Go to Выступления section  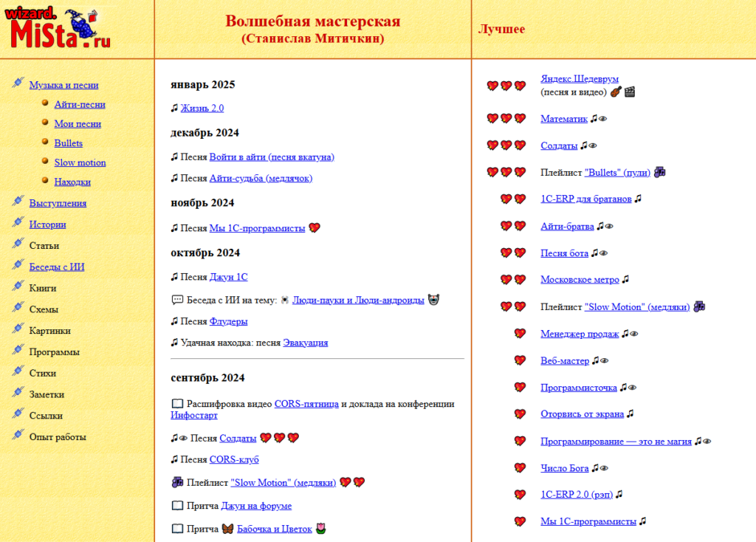point(58,203)
